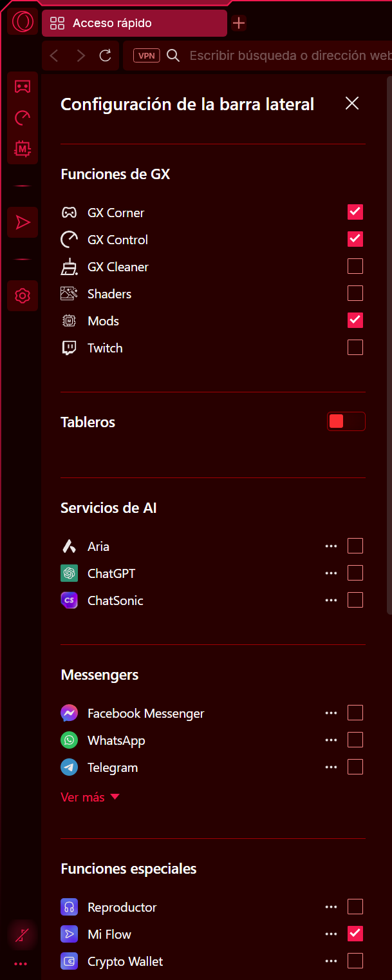Open the three-dot menu at sidebar bottom
This screenshot has height=980, width=392.
(21, 964)
